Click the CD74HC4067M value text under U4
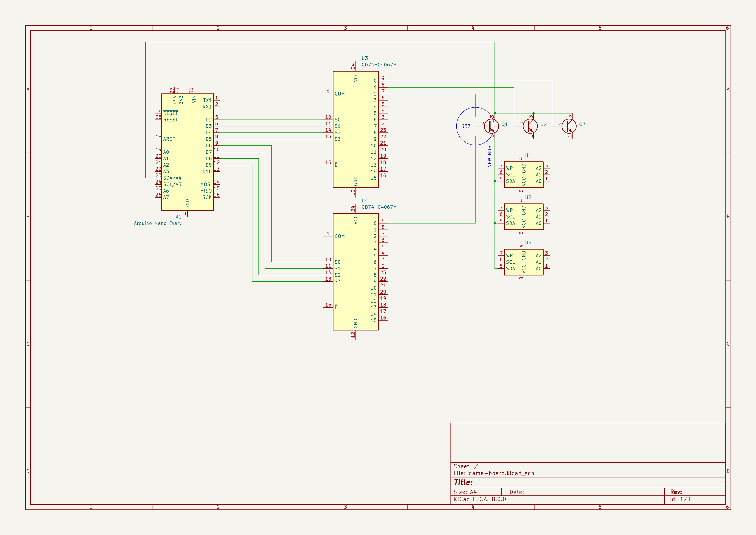 coord(379,207)
